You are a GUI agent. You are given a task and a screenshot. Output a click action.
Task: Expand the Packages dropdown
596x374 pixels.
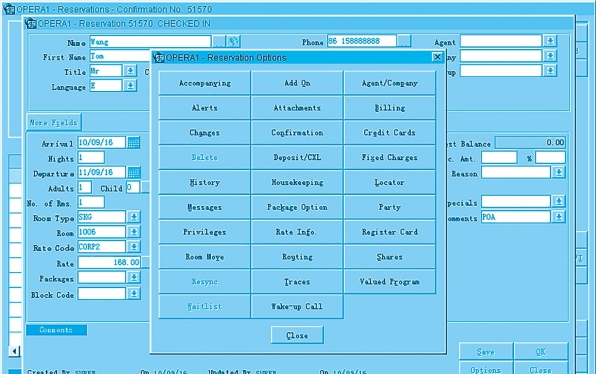pyautogui.click(x=134, y=277)
